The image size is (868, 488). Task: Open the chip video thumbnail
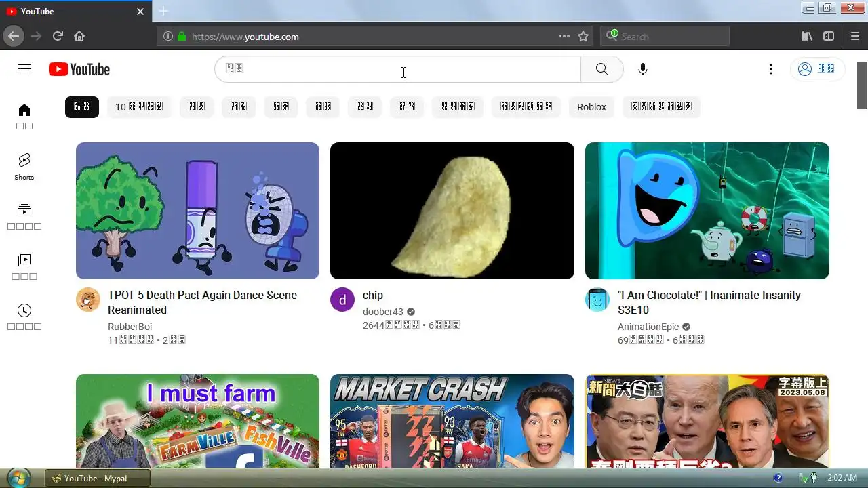[x=452, y=211]
